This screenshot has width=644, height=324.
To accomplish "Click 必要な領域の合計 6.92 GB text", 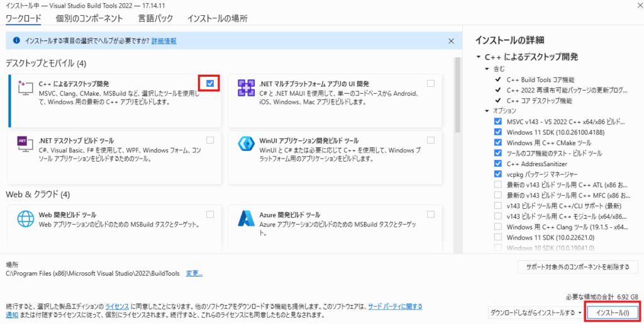I will (602, 296).
